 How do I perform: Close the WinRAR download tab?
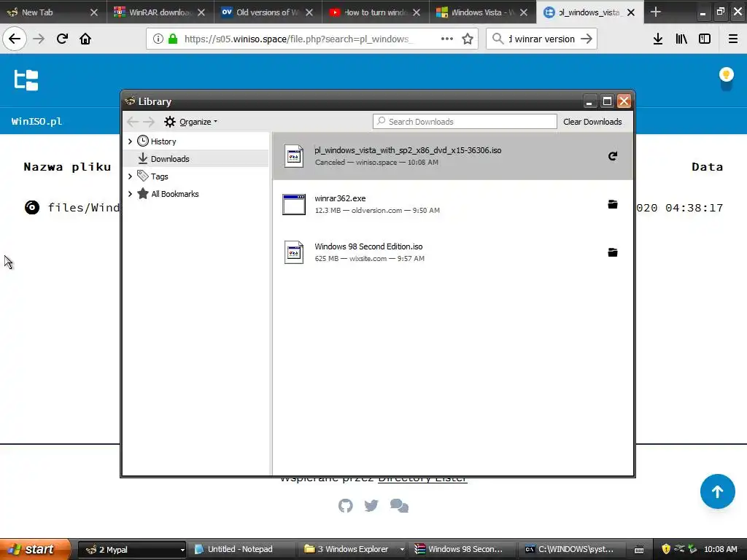coord(201,12)
